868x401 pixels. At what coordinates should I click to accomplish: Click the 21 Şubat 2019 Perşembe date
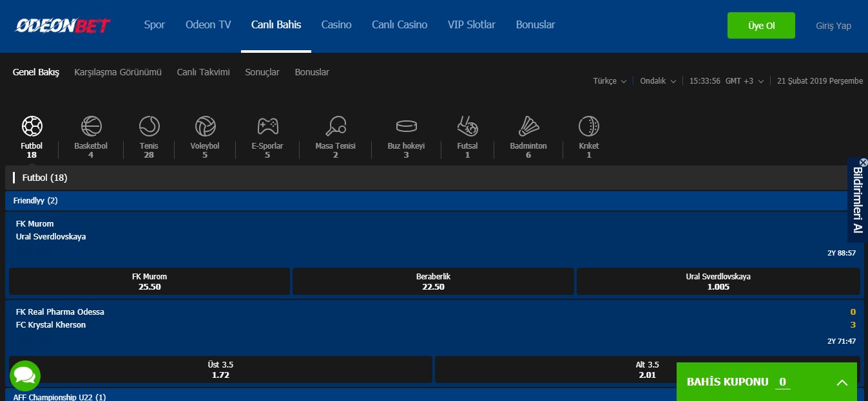(x=820, y=81)
